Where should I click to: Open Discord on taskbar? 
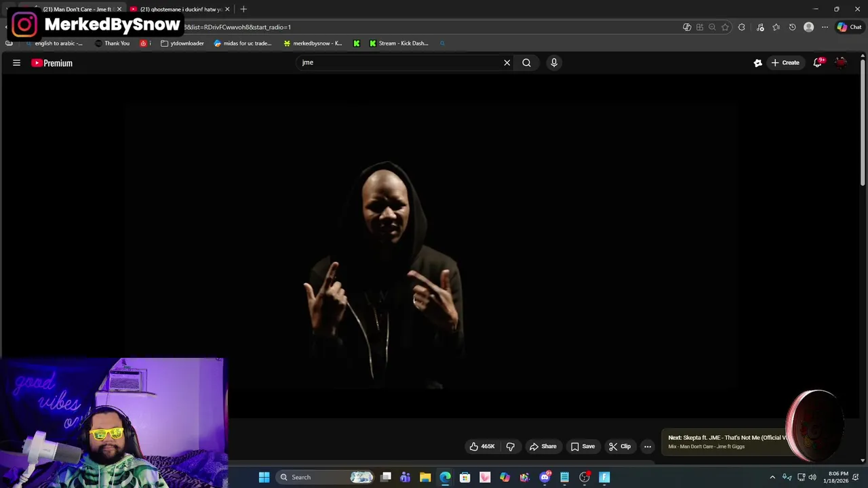click(545, 477)
